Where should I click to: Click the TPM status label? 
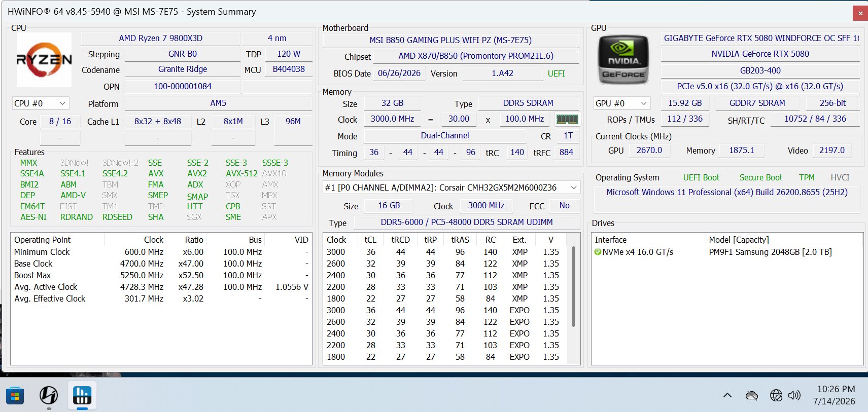click(x=807, y=178)
